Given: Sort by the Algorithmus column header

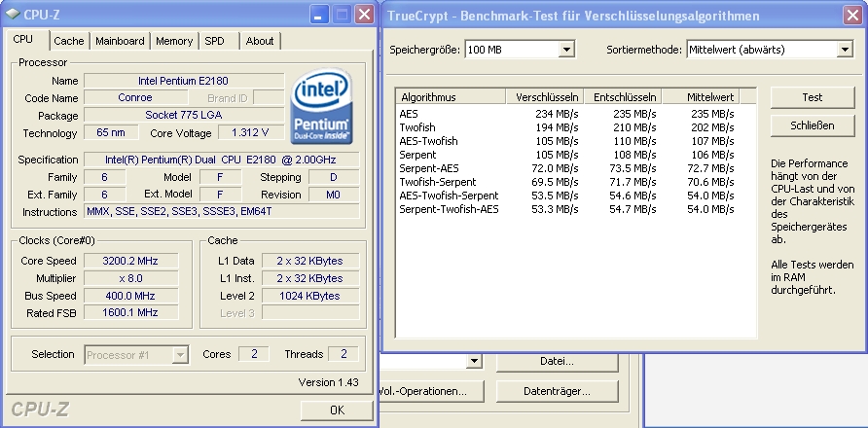Looking at the screenshot, I should pyautogui.click(x=452, y=97).
